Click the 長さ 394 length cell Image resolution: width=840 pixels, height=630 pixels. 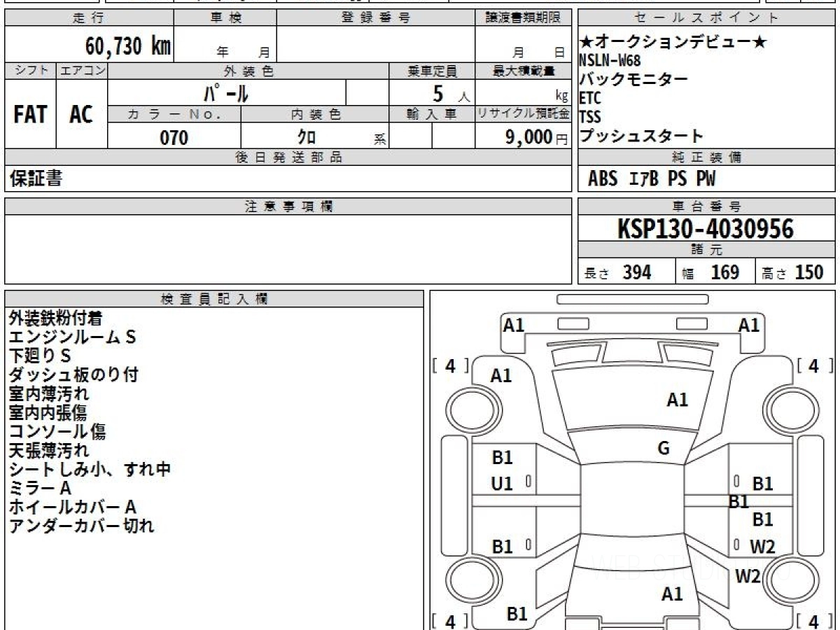[626, 272]
